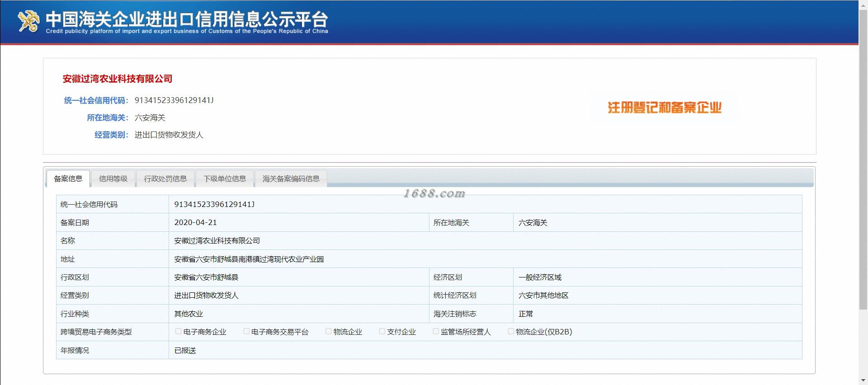Image resolution: width=868 pixels, height=385 pixels.
Task: Click the 正常 customs status value
Action: 526,314
